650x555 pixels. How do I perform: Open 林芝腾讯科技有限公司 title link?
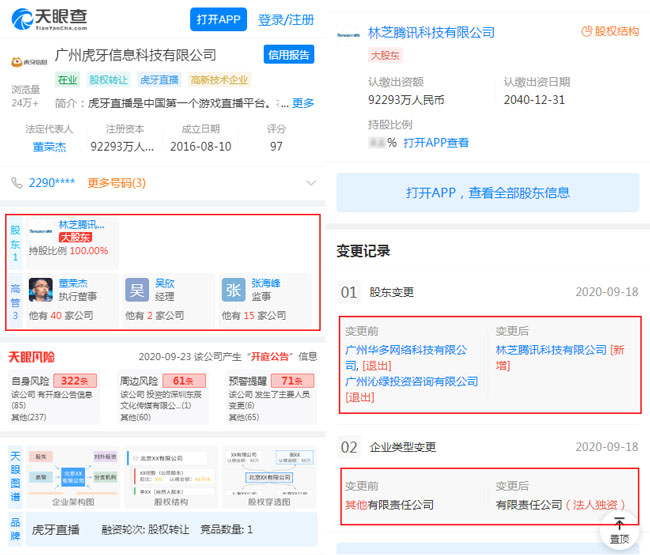tap(431, 32)
